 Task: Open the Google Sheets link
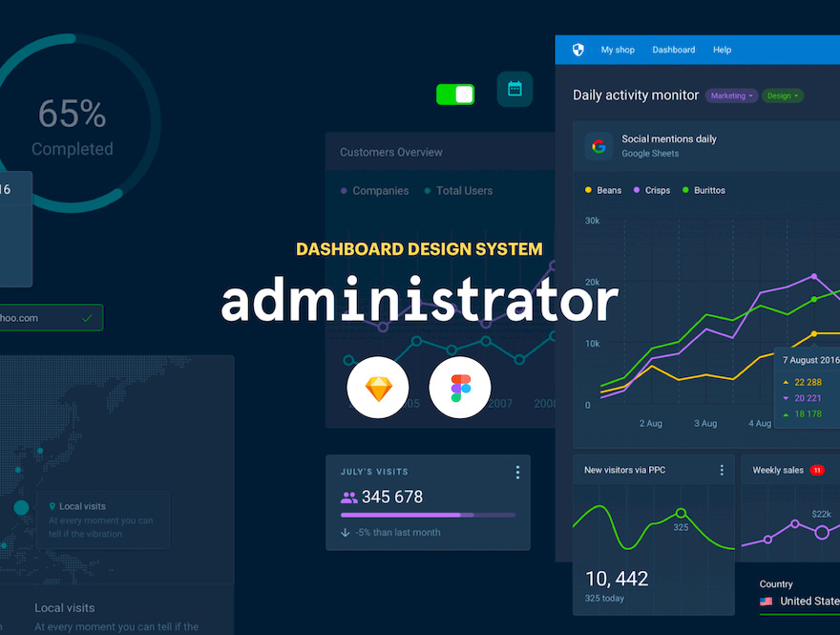650,154
